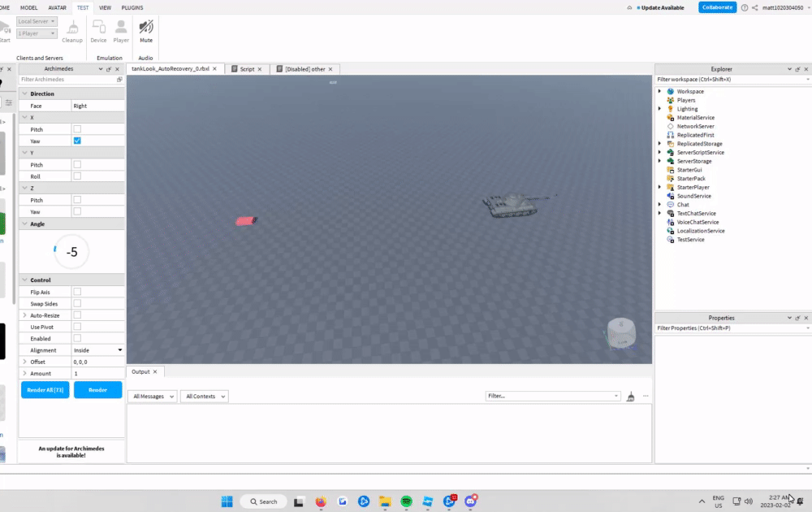Select TestService in Explorer

click(x=690, y=240)
